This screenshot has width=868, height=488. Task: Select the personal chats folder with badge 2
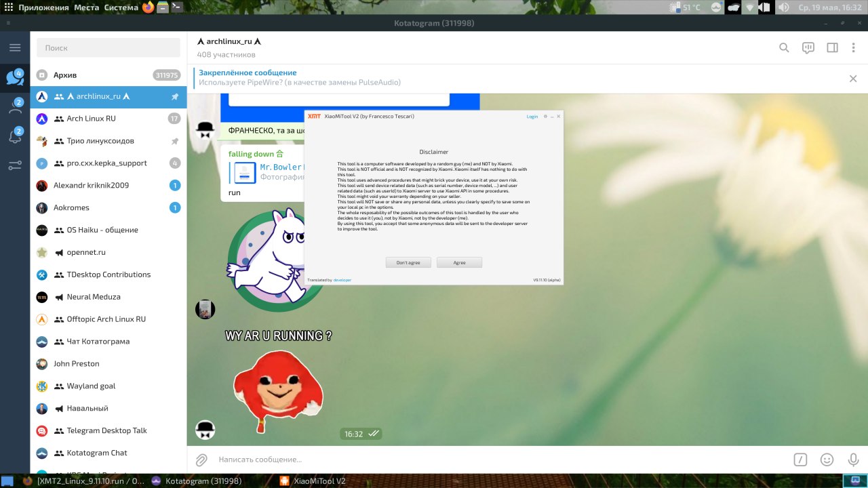[15, 106]
